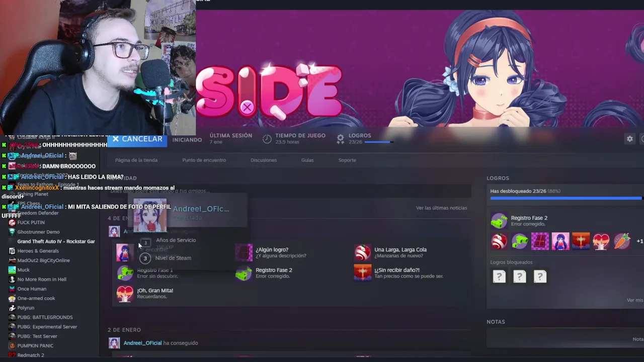Click Polyrun game icon in sidebar
644x362 pixels.
pyautogui.click(x=12, y=308)
